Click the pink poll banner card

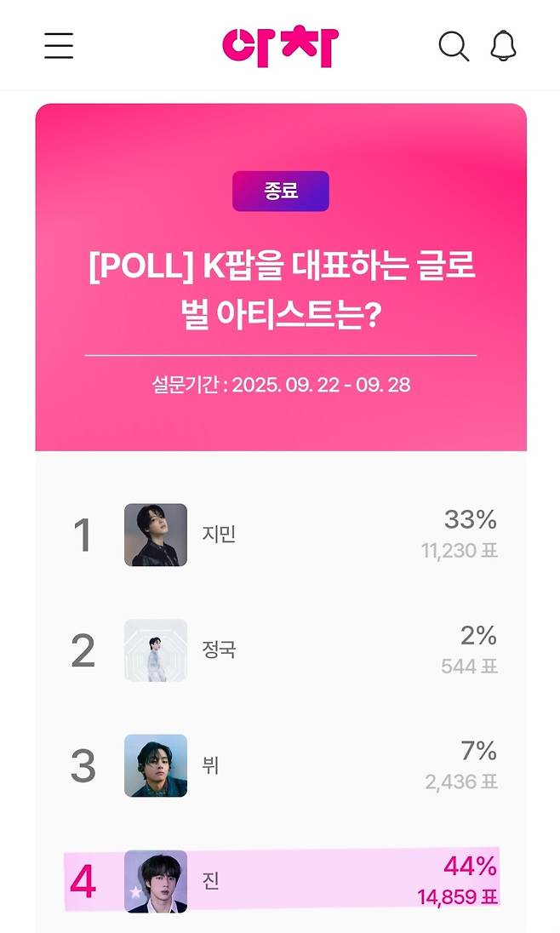click(x=281, y=272)
